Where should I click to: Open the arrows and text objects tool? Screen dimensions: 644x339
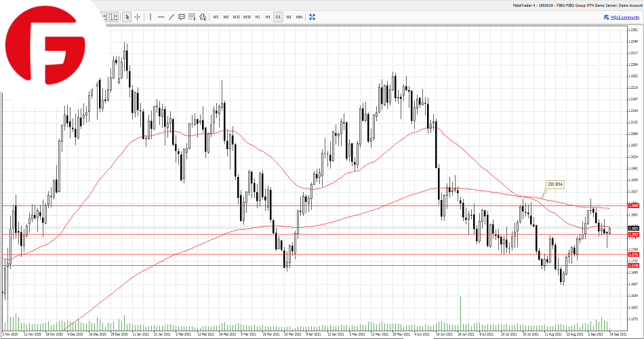203,17
